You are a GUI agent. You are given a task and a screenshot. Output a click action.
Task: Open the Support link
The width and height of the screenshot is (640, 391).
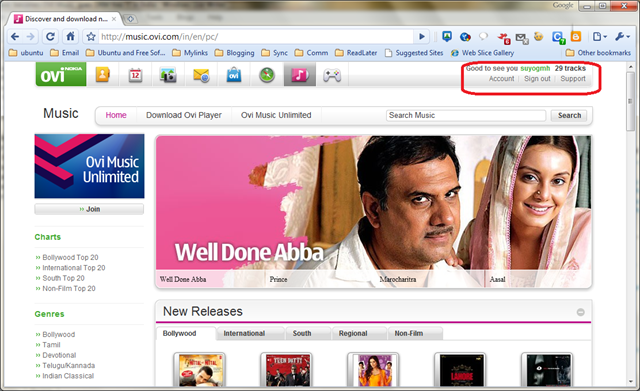573,79
